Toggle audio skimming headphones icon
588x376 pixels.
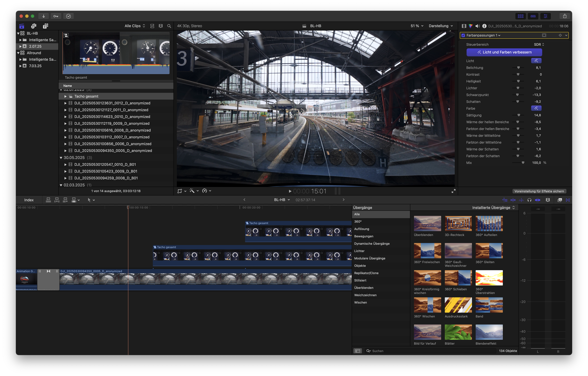click(529, 200)
